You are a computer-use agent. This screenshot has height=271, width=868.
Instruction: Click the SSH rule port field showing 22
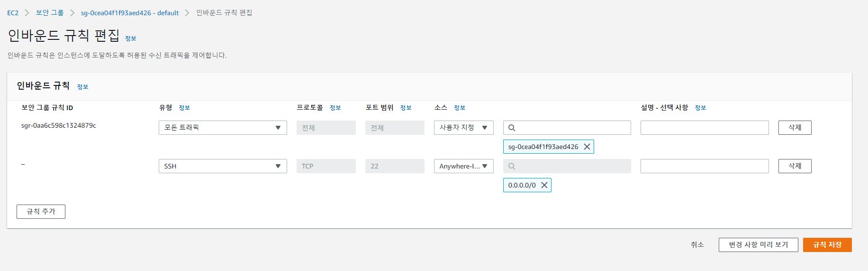coord(395,166)
